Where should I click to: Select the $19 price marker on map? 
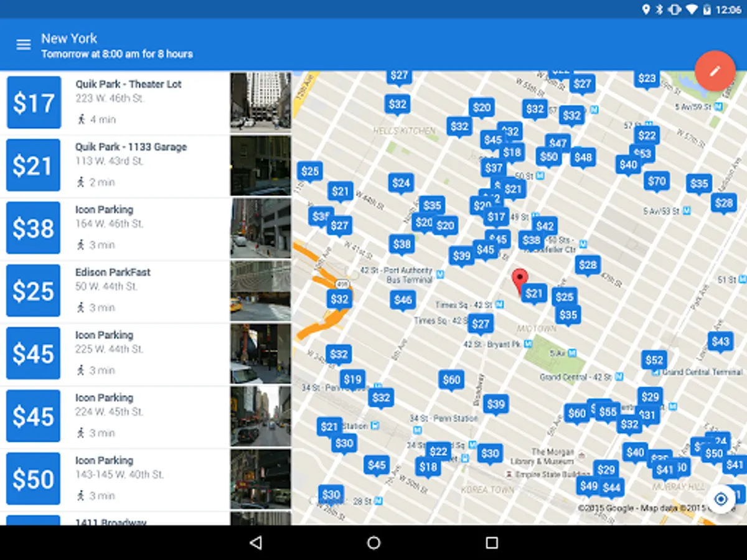tap(352, 380)
